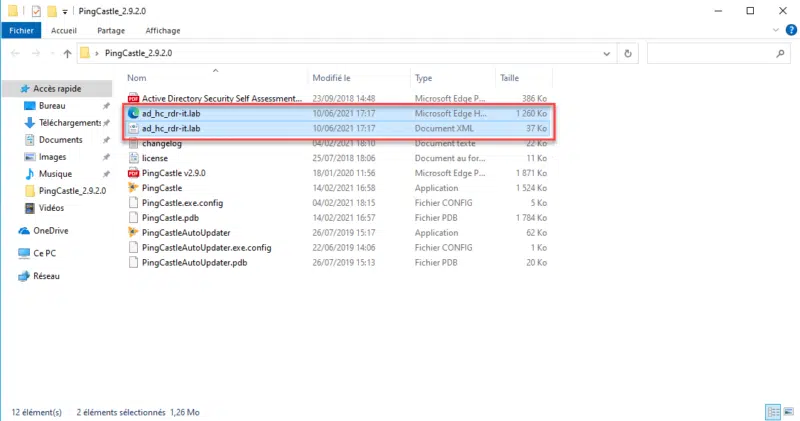This screenshot has width=800, height=421.
Task: Switch to large icons view in status bar
Action: (x=789, y=412)
